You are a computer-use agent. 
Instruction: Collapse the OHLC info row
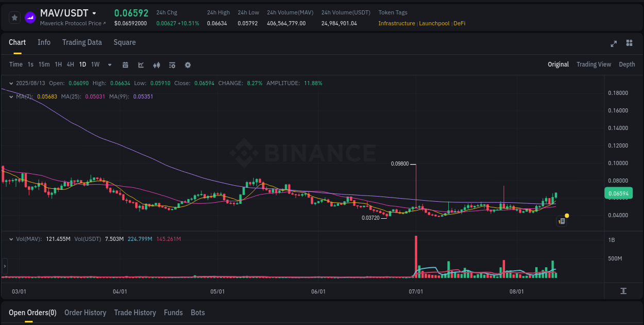11,83
